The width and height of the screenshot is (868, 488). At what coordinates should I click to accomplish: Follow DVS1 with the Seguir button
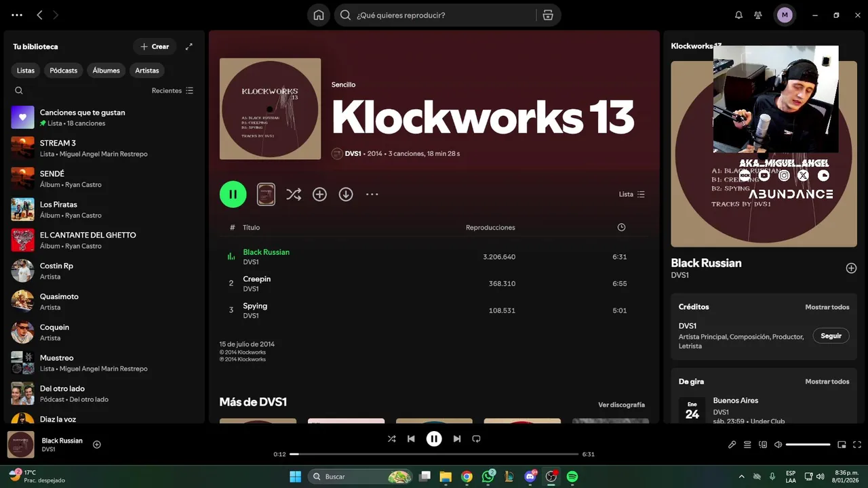[x=831, y=335]
